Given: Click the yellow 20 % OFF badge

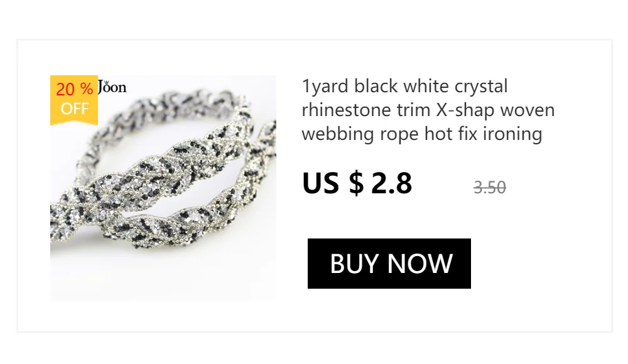Looking at the screenshot, I should 74,100.
